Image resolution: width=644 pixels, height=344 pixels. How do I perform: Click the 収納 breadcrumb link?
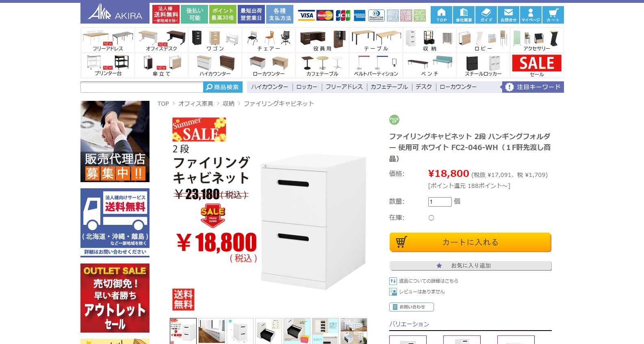coord(228,104)
